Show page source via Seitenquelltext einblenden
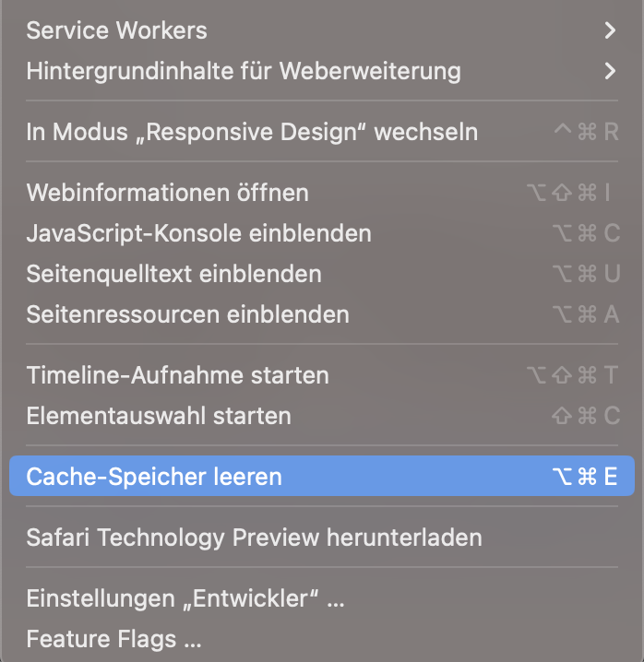Image resolution: width=644 pixels, height=662 pixels. coord(174,274)
